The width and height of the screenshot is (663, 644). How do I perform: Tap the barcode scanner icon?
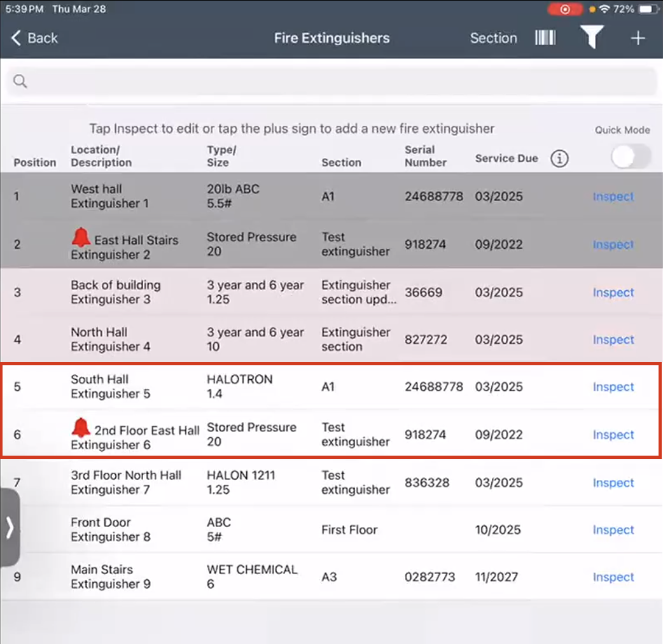[545, 38]
